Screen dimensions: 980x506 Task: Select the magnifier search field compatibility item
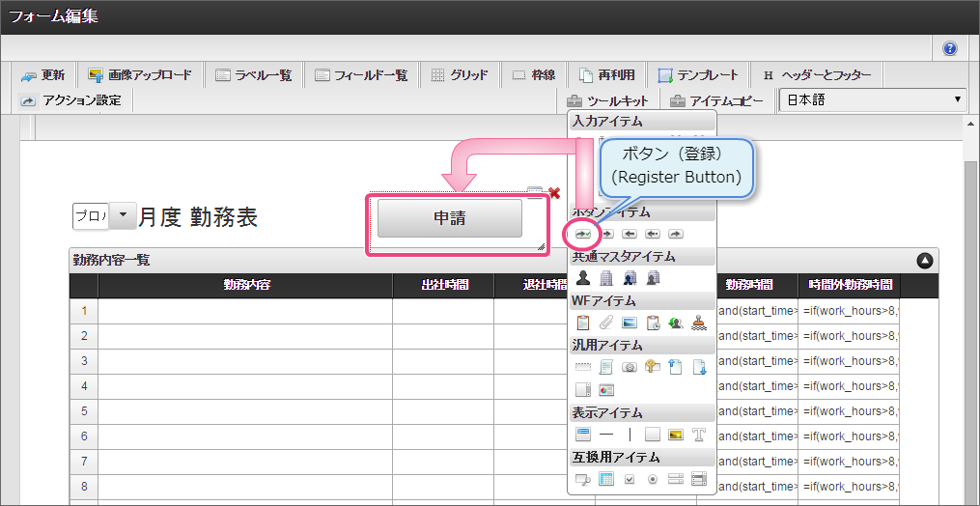[582, 479]
